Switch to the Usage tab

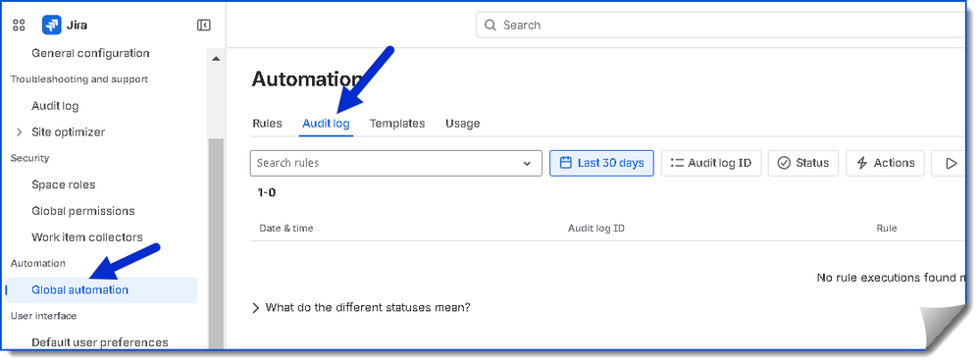pyautogui.click(x=462, y=124)
